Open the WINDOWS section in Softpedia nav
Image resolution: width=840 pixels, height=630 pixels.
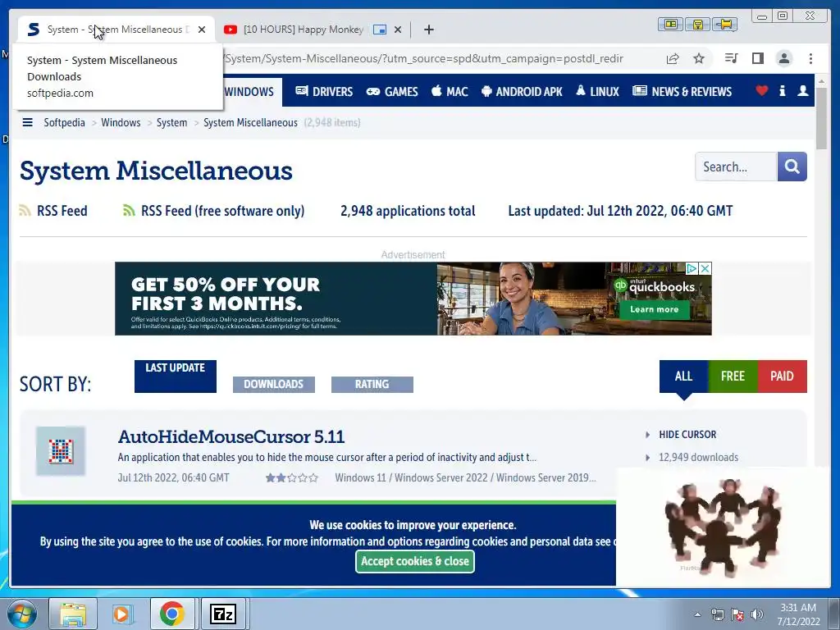coord(249,92)
